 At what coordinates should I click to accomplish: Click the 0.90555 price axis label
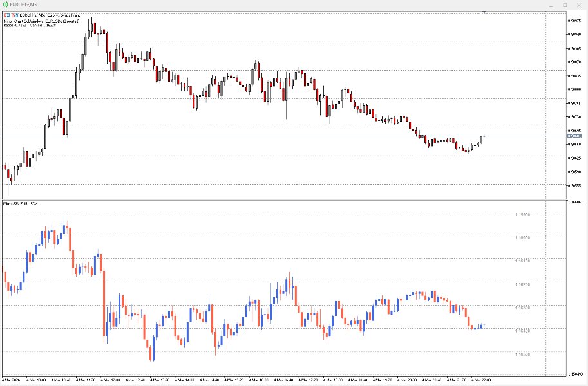coord(574,185)
